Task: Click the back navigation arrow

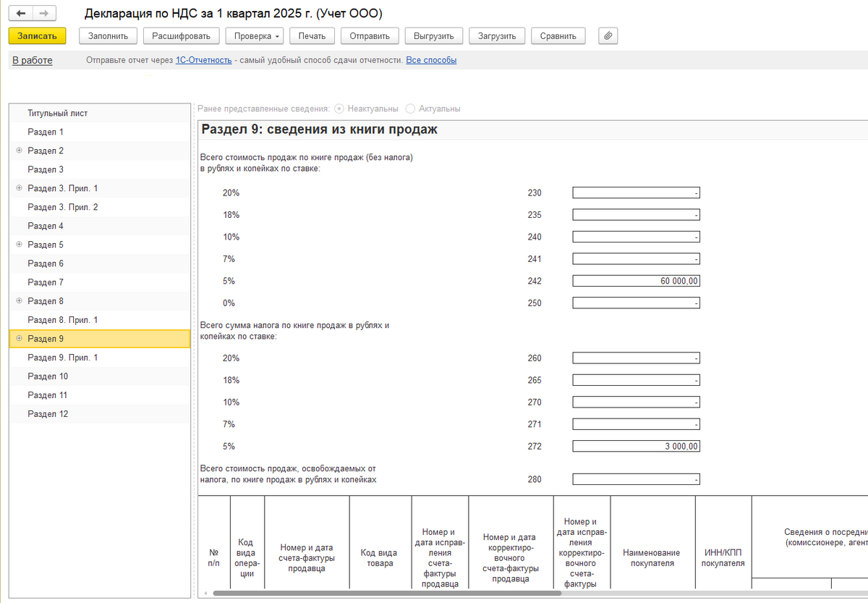Action: [20, 14]
